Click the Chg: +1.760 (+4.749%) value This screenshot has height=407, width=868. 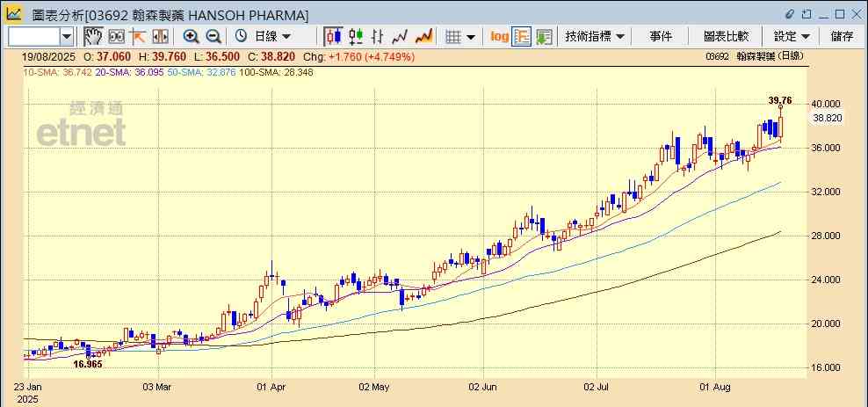click(358, 56)
